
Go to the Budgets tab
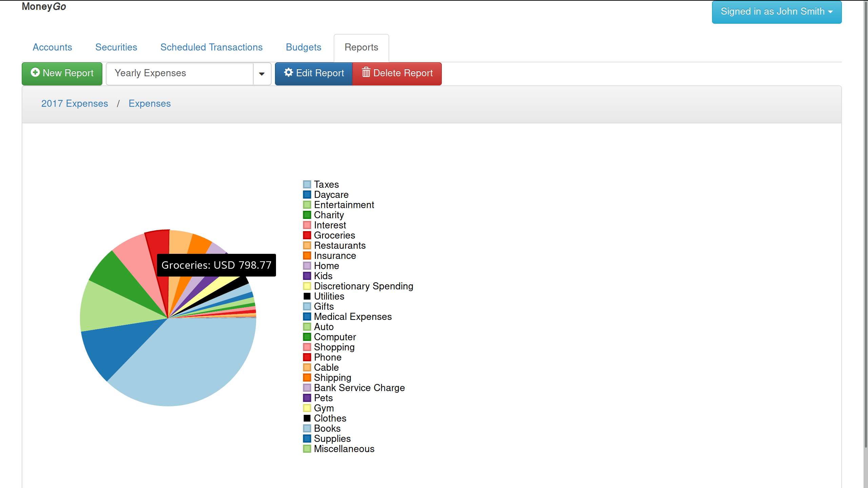tap(303, 47)
